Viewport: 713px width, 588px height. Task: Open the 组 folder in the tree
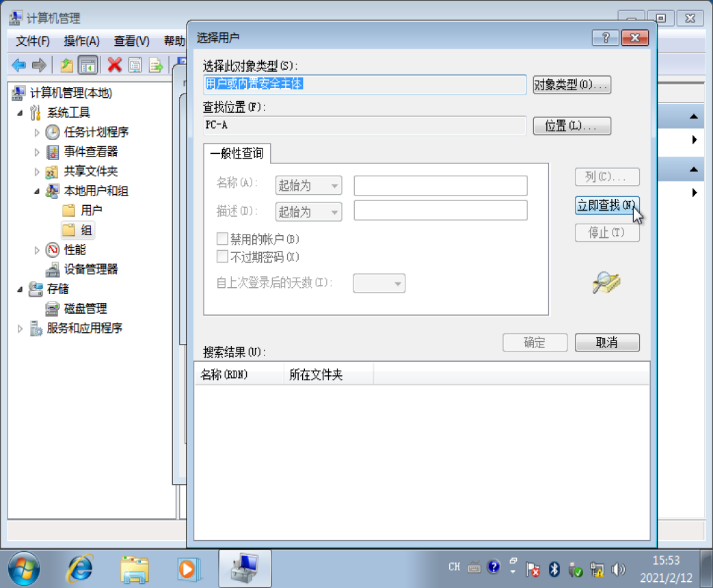[86, 230]
